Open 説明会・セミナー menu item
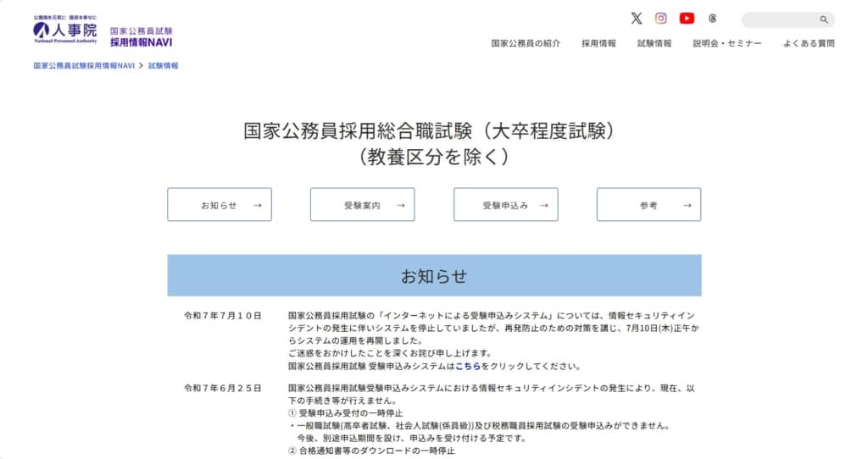The height and width of the screenshot is (459, 868). tap(727, 43)
